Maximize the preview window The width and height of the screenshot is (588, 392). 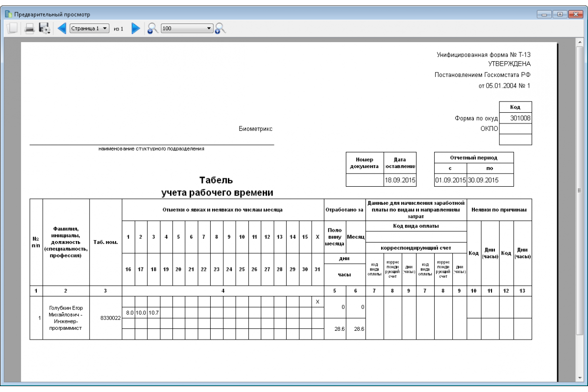[560, 14]
